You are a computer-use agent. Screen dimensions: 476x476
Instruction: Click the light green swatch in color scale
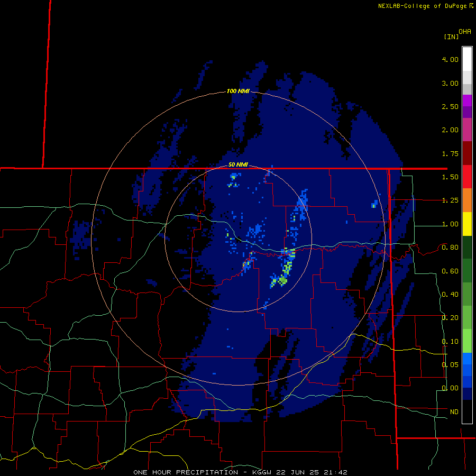point(467,341)
